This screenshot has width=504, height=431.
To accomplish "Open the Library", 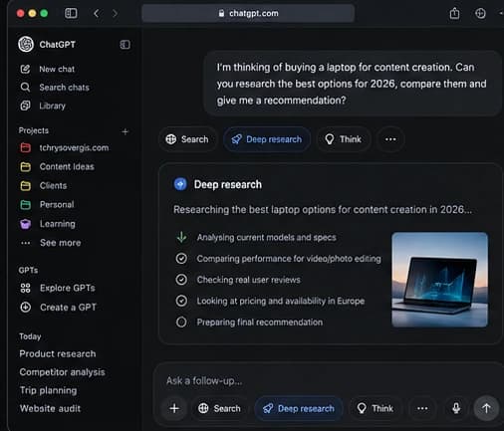I will [43, 106].
